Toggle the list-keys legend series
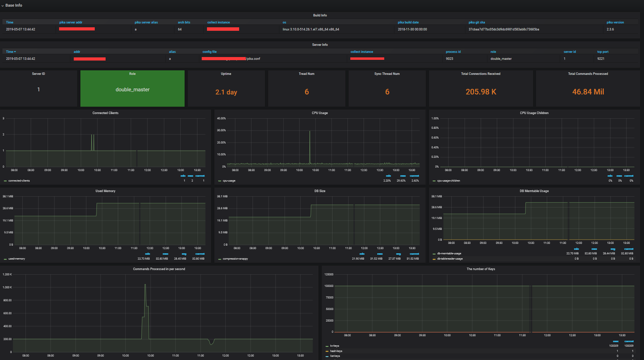 [335, 356]
